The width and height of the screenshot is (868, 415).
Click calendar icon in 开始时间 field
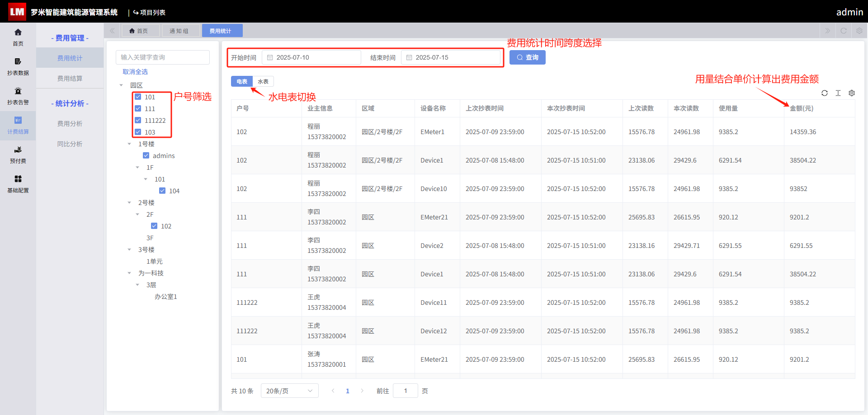(x=270, y=57)
